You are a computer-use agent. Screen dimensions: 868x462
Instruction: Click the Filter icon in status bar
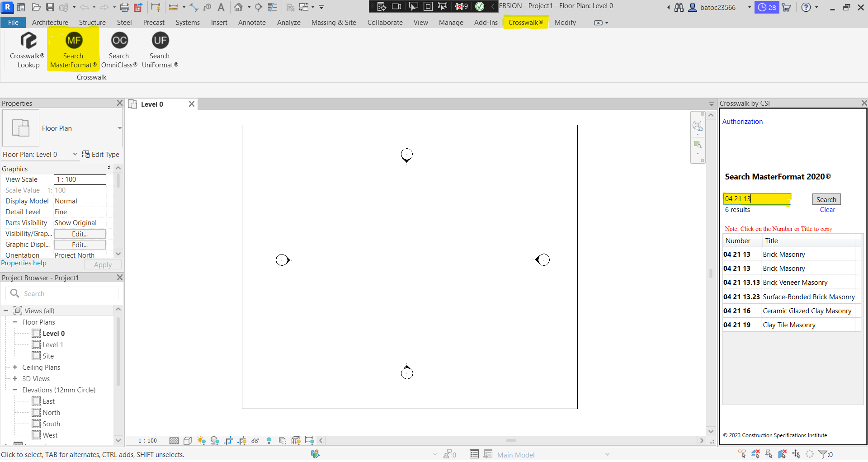coord(823,454)
